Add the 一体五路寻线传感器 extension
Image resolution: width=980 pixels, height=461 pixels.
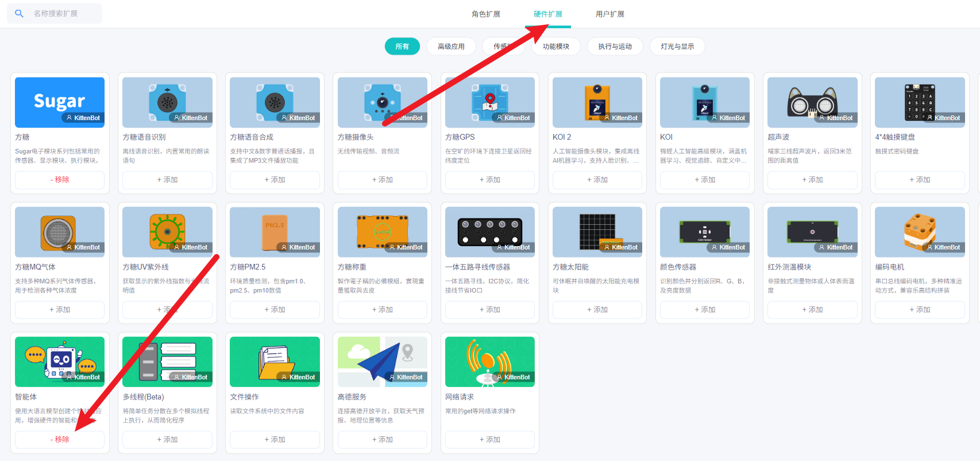490,310
